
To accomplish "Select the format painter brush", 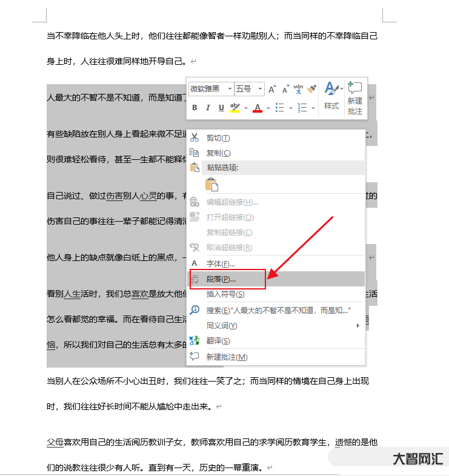I will coord(312,89).
